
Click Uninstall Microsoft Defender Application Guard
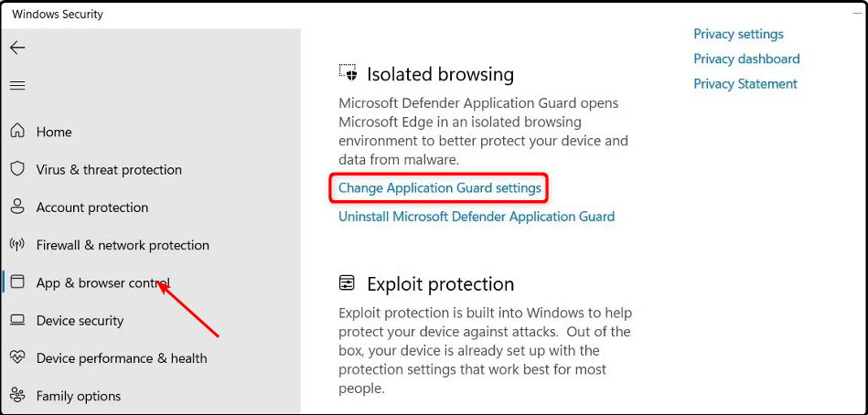coord(477,218)
